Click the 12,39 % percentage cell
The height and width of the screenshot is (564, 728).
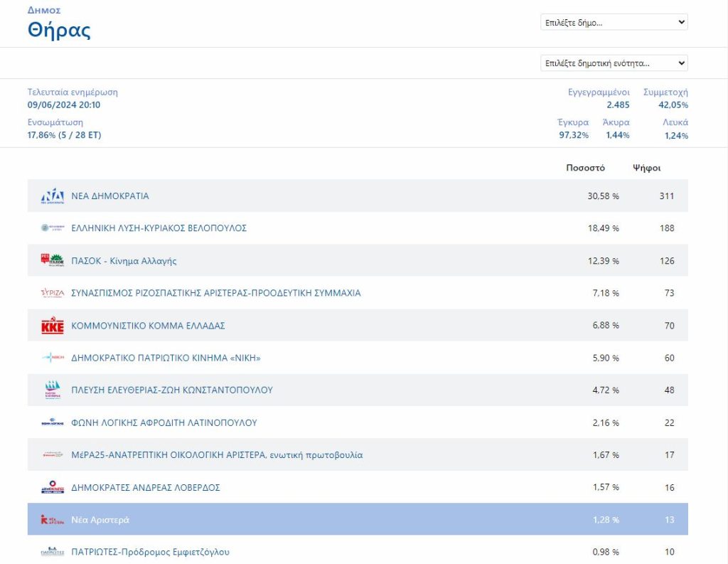(603, 260)
